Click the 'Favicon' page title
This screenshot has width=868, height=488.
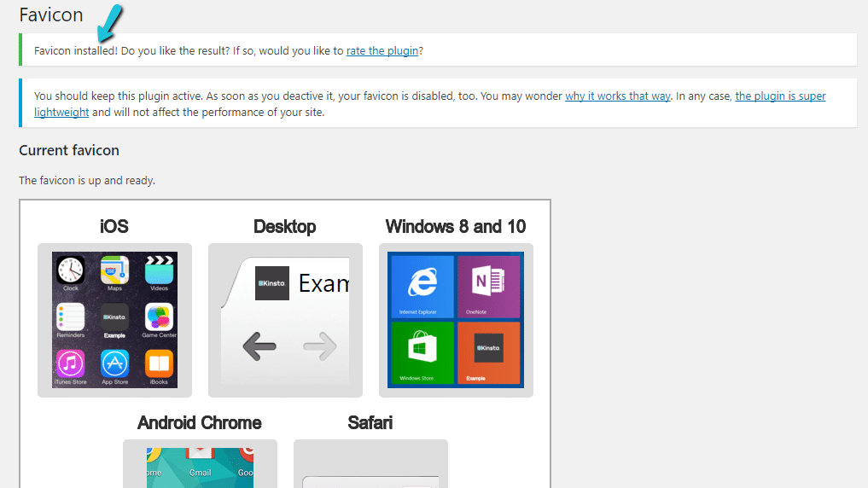(51, 15)
